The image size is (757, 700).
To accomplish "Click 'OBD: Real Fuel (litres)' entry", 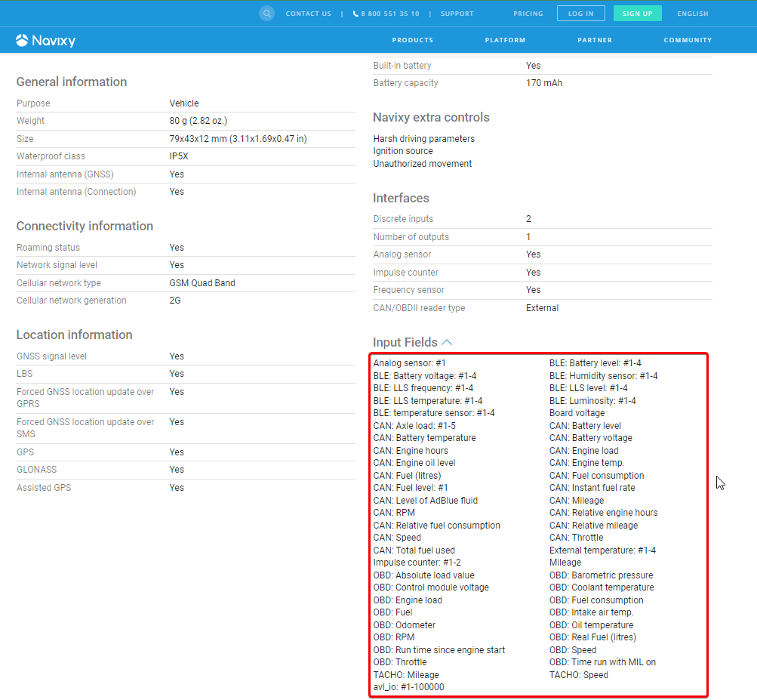I will pyautogui.click(x=593, y=637).
